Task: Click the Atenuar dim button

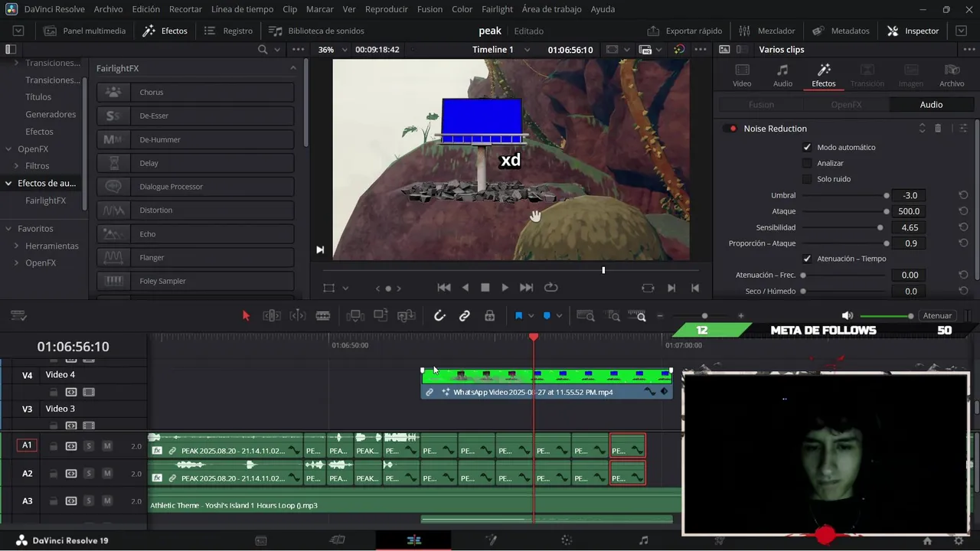Action: pos(937,315)
